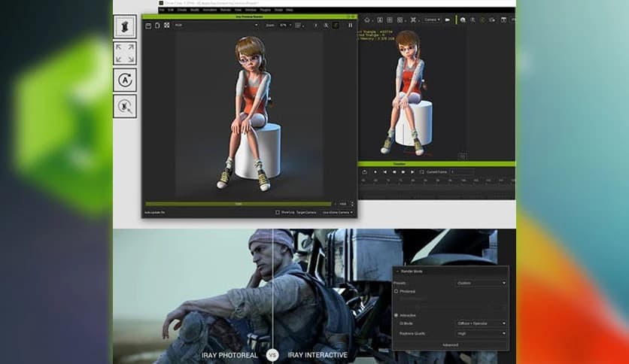Screen dimensions: 629x364
Task: Open the region icon dropdown in Iray Preview
Action: tap(299, 26)
